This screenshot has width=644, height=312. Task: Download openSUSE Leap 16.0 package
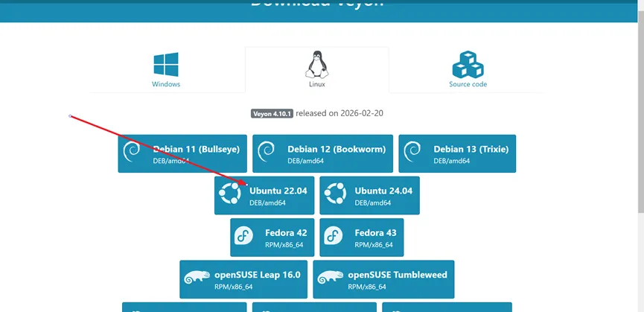click(x=243, y=279)
